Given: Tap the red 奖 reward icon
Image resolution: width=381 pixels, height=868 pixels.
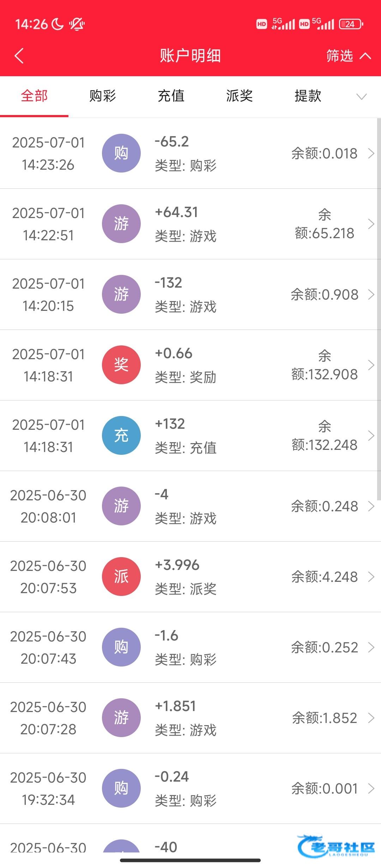Looking at the screenshot, I should 121,365.
